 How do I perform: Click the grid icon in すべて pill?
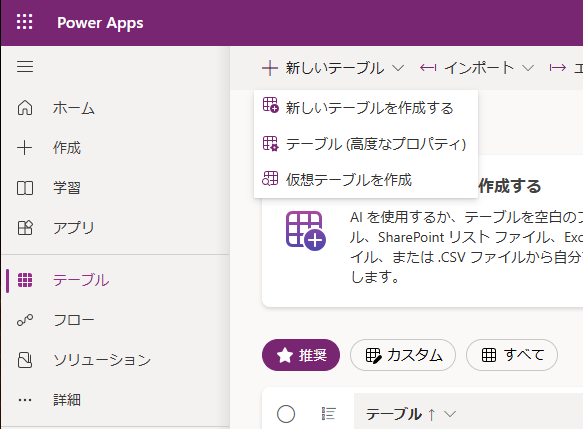(489, 355)
